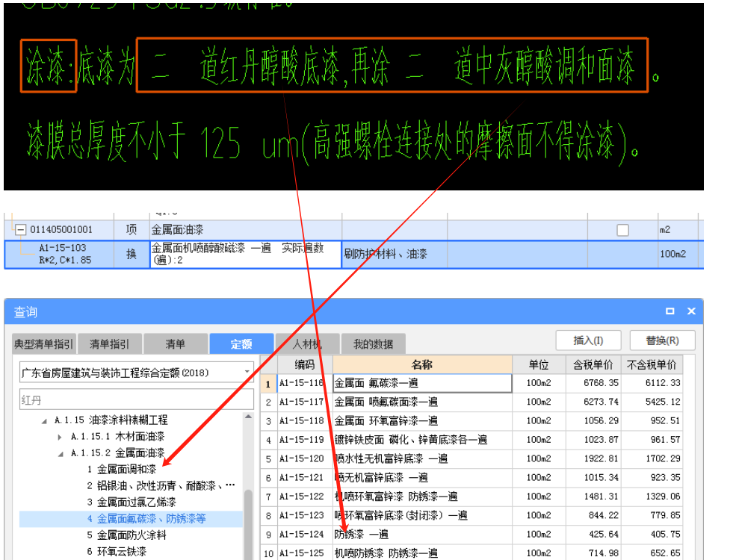Viewport: 736px width, 560px height.
Task: Click the 011405001001 code cell
Action: (x=61, y=230)
